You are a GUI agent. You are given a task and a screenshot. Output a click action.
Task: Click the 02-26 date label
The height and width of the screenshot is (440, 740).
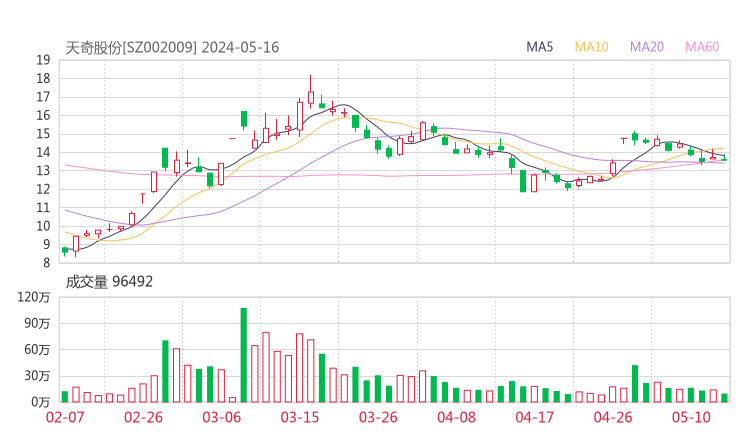coord(143,417)
